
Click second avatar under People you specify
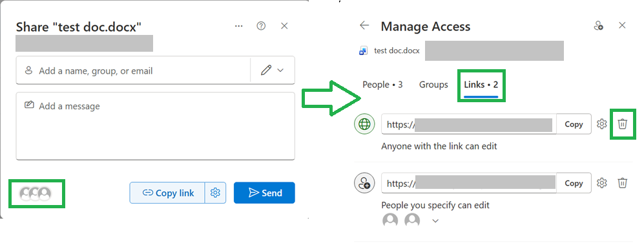(x=412, y=221)
